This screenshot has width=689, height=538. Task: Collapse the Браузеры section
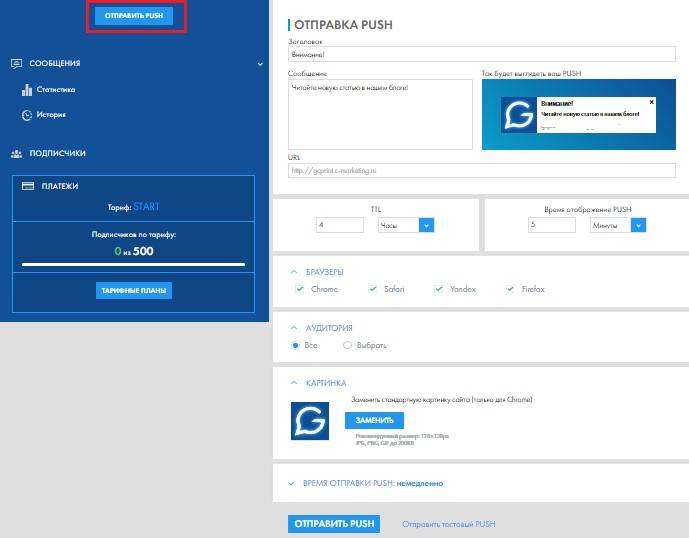pyautogui.click(x=294, y=272)
